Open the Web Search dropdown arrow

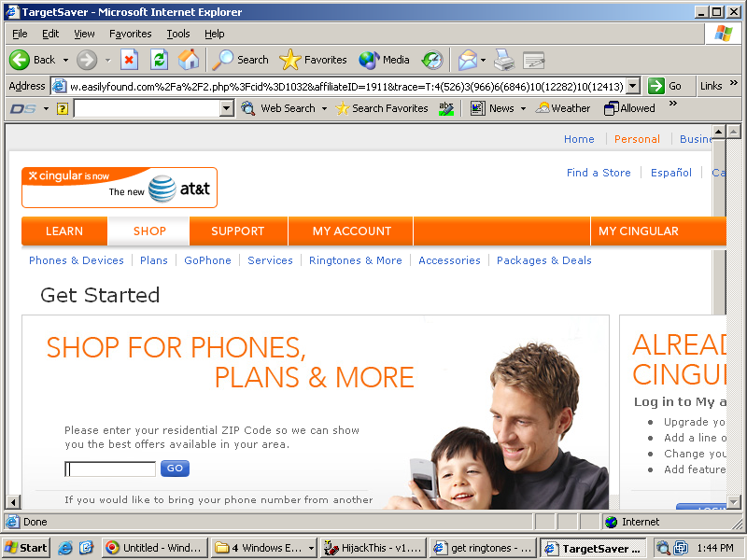click(324, 109)
